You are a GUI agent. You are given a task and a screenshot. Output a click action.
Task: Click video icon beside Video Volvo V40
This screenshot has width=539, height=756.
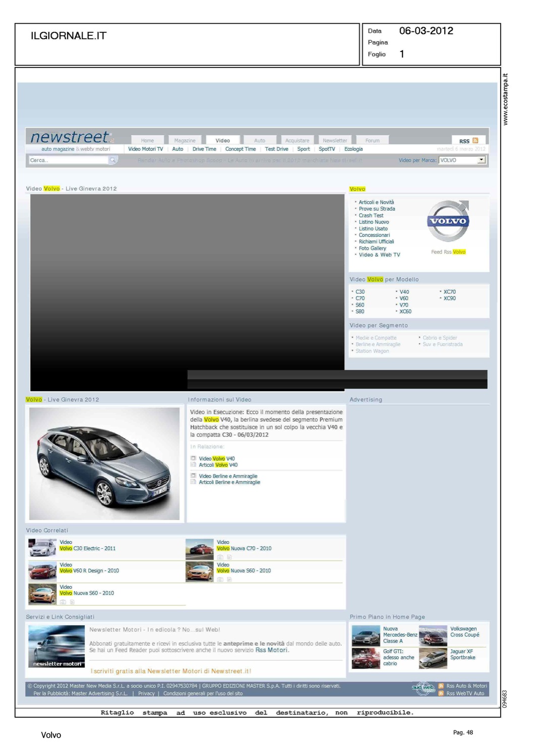[193, 459]
